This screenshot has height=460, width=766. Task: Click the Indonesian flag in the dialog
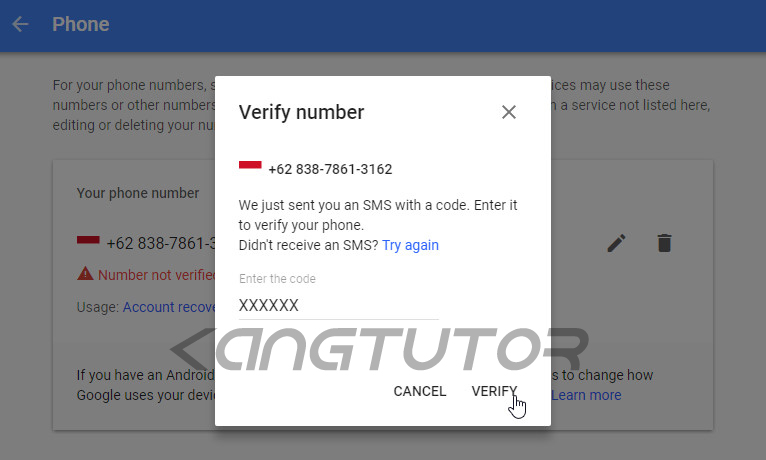click(x=250, y=166)
